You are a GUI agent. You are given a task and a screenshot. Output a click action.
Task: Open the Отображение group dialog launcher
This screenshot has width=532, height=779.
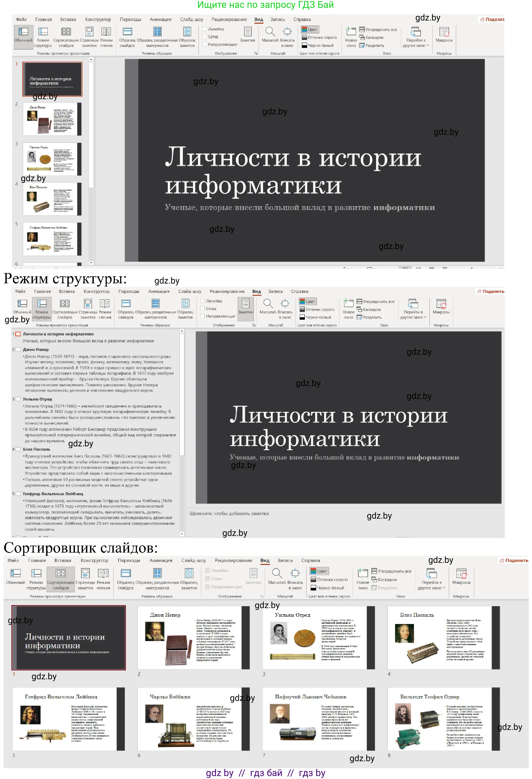click(255, 53)
